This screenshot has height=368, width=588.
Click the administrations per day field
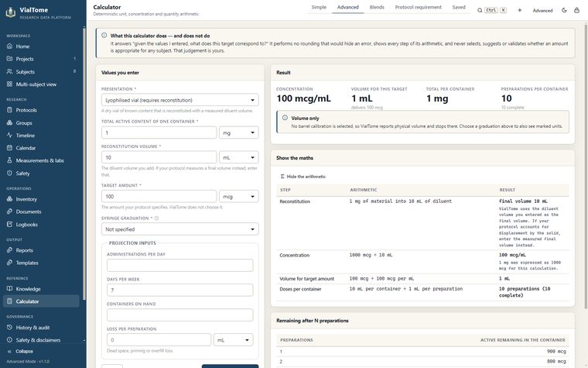(180, 265)
